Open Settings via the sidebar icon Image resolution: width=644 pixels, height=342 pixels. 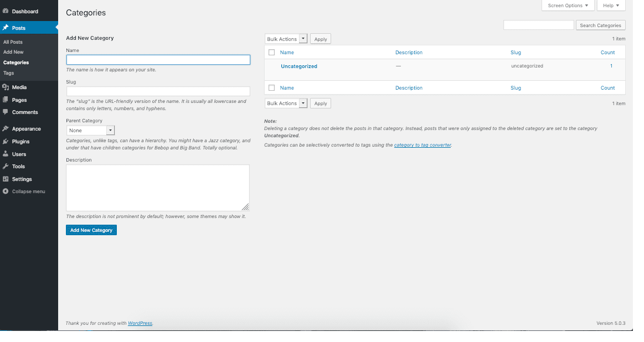(x=7, y=179)
